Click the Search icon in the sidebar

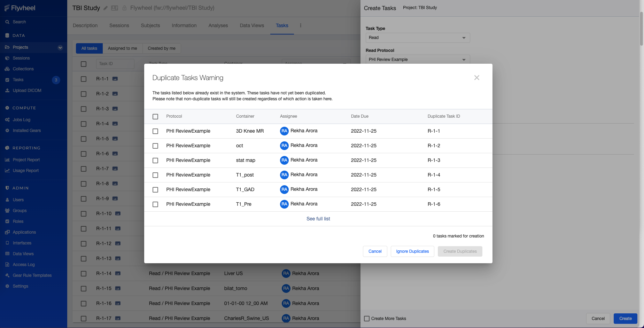click(7, 22)
